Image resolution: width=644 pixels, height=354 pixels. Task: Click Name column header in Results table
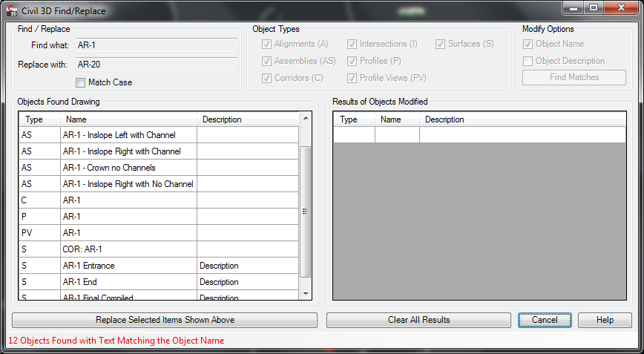coord(397,119)
